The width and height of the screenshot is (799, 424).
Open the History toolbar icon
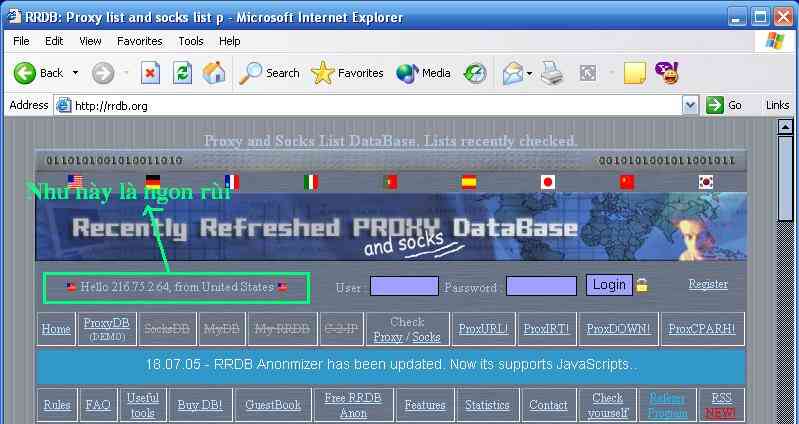pyautogui.click(x=475, y=73)
